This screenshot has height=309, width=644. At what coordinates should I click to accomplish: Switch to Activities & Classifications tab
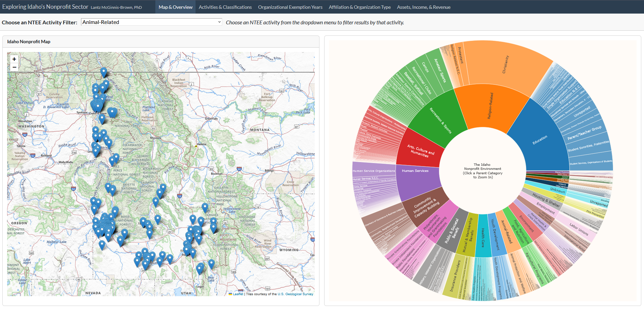225,7
